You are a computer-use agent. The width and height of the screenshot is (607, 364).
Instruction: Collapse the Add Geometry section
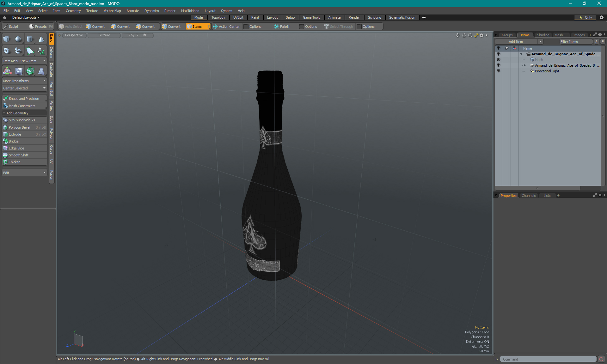point(4,113)
